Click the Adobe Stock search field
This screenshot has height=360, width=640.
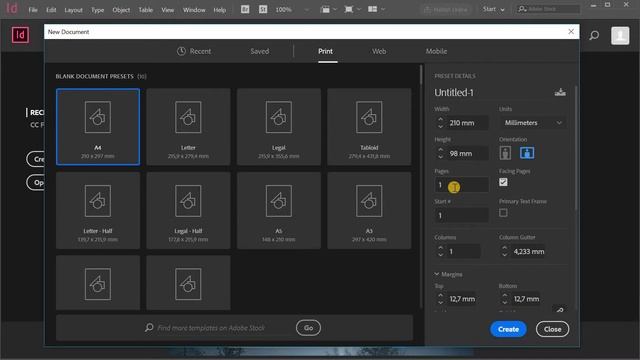[548, 9]
